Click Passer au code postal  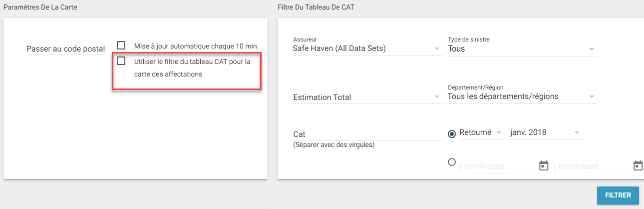click(x=65, y=49)
